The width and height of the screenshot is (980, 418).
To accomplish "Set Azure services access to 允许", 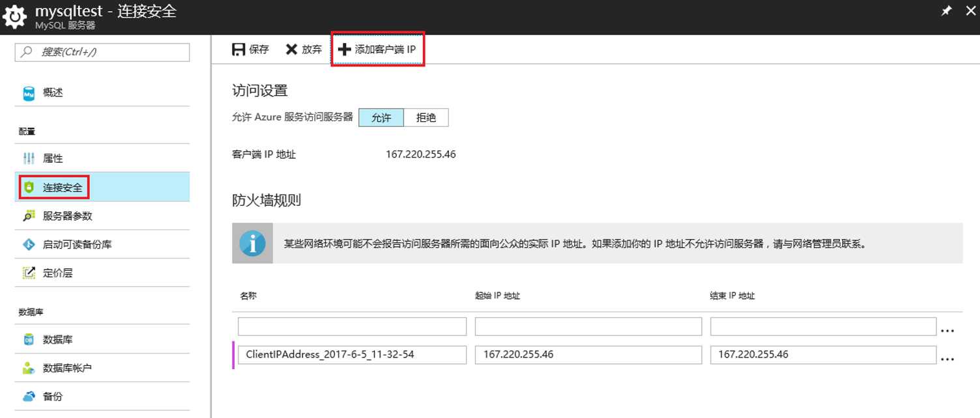I will coord(381,118).
